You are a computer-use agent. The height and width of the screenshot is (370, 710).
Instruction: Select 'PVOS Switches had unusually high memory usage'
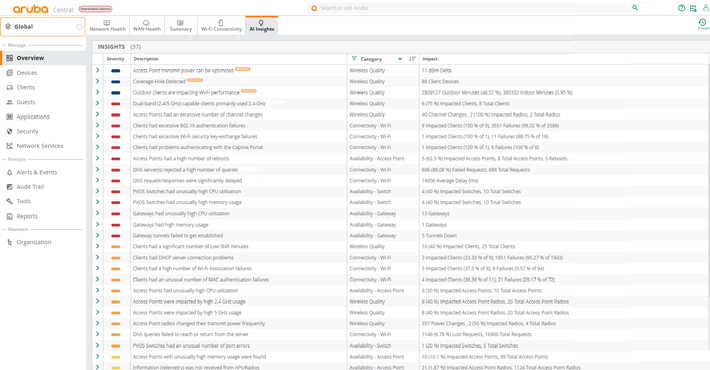(x=187, y=202)
